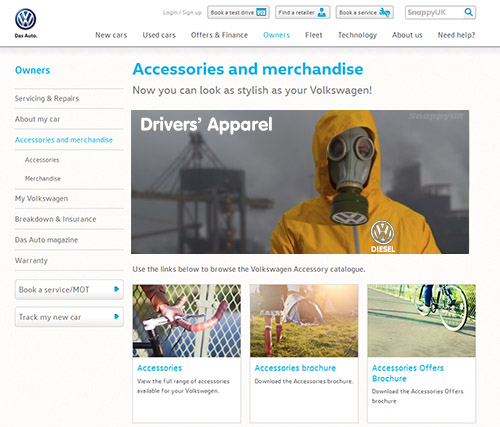The width and height of the screenshot is (500, 427).
Task: Click the Drivers' Apparel banner image
Action: click(300, 182)
